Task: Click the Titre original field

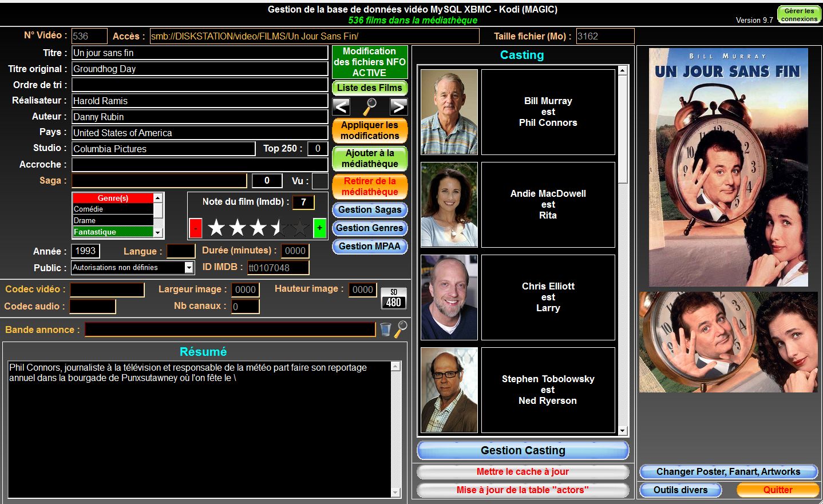Action: click(x=200, y=69)
